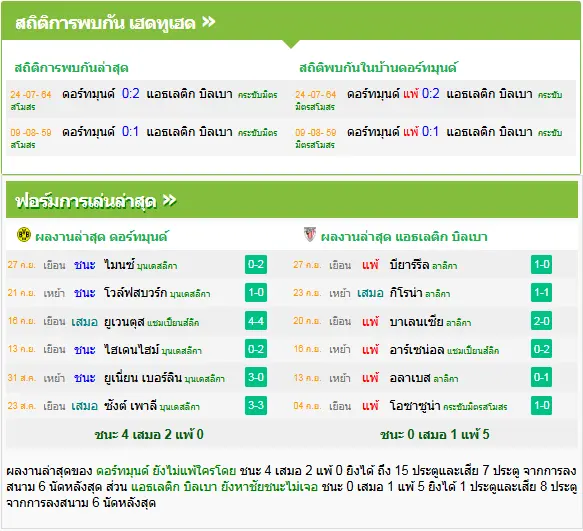The width and height of the screenshot is (583, 531).
Task: Open the โอซาซูน่า 1-0 score badge
Action: 541,405
